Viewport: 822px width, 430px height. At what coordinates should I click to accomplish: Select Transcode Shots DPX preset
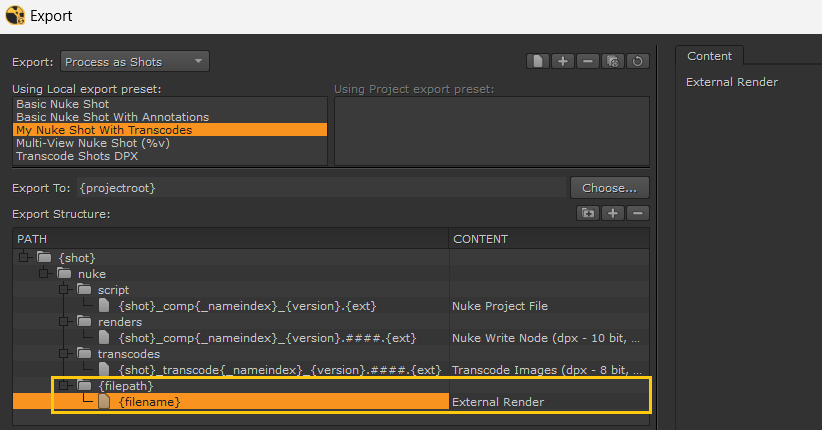pyautogui.click(x=77, y=156)
